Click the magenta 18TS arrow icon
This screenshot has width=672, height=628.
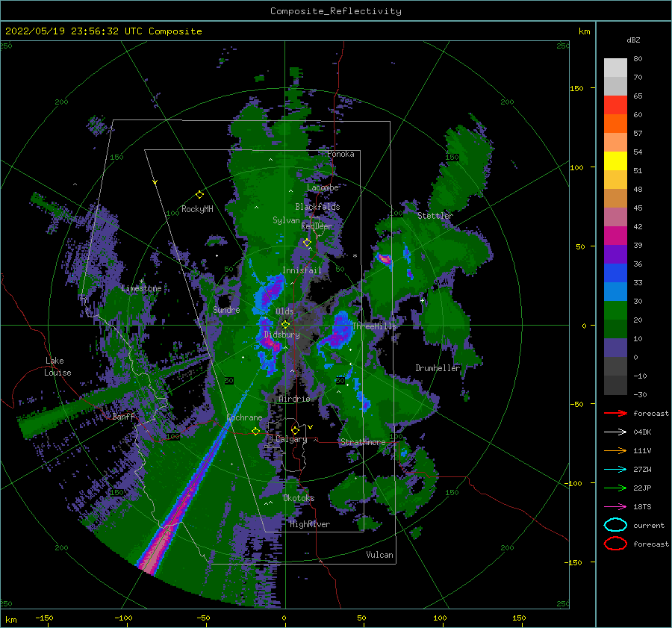pyautogui.click(x=615, y=507)
